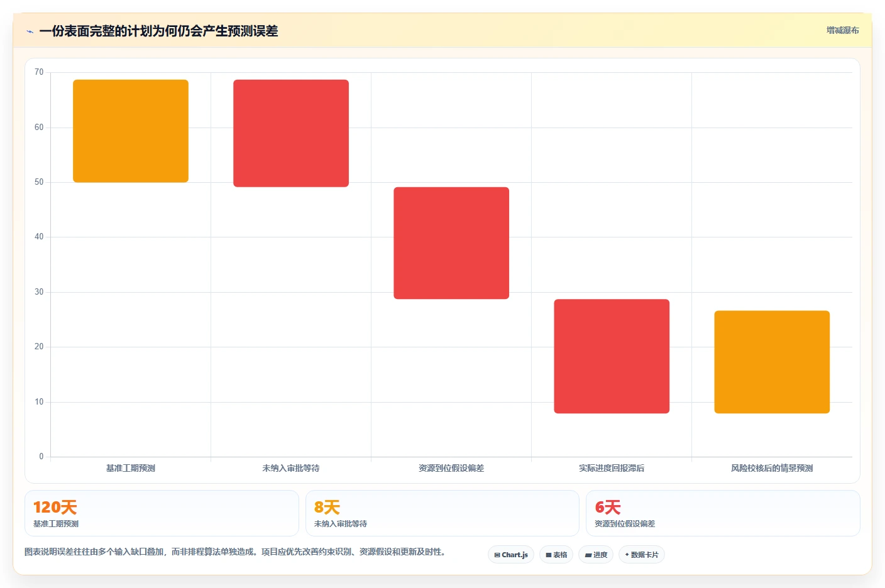Viewport: 885px width, 588px height.
Task: Click the 未纳入审批等待 axis label
Action: point(291,468)
